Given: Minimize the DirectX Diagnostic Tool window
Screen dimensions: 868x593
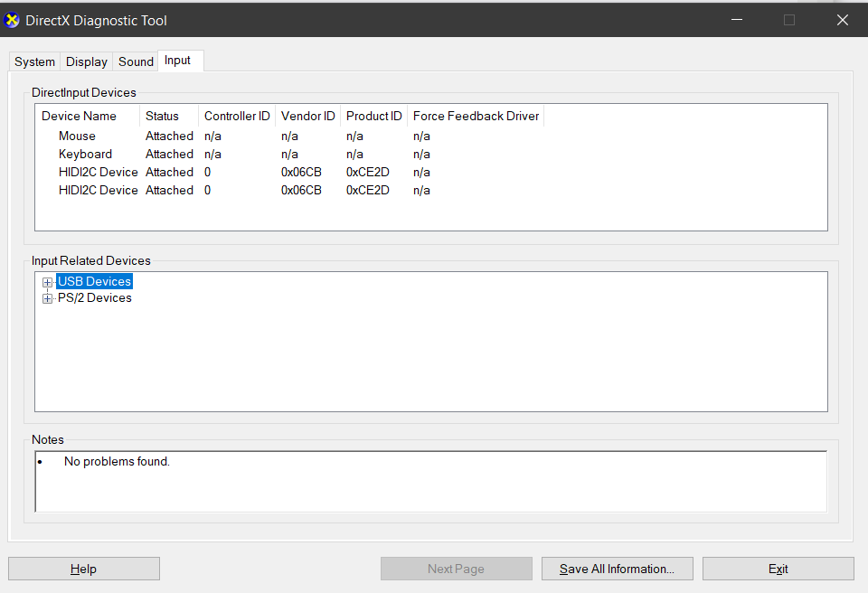Looking at the screenshot, I should coord(736,20).
